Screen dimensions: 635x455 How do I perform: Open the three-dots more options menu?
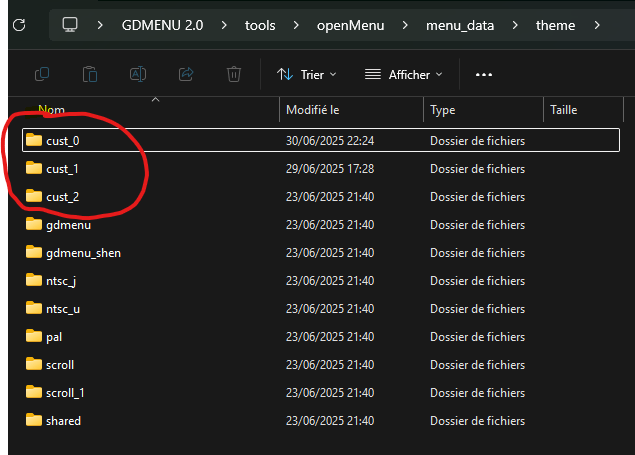point(484,74)
